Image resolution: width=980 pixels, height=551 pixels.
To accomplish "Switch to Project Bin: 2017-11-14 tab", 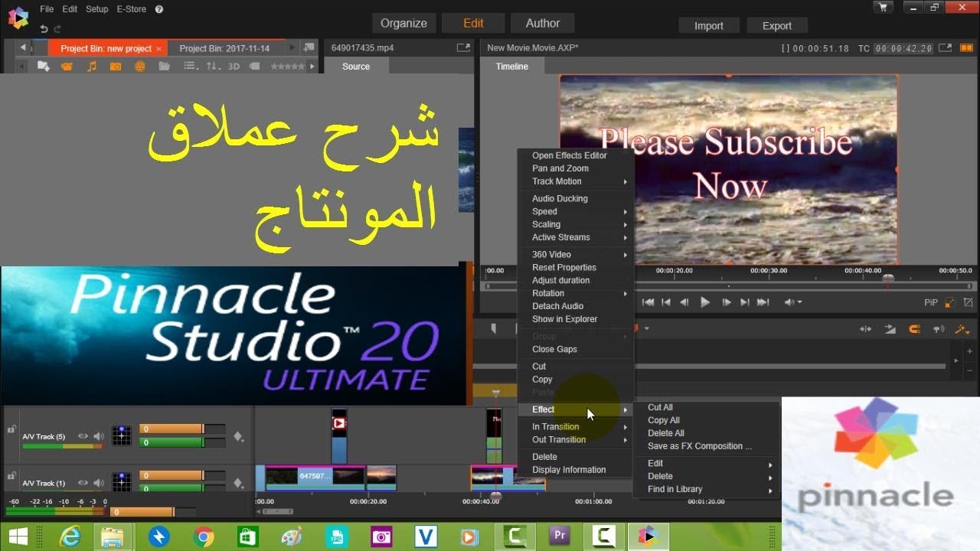I will [x=224, y=48].
